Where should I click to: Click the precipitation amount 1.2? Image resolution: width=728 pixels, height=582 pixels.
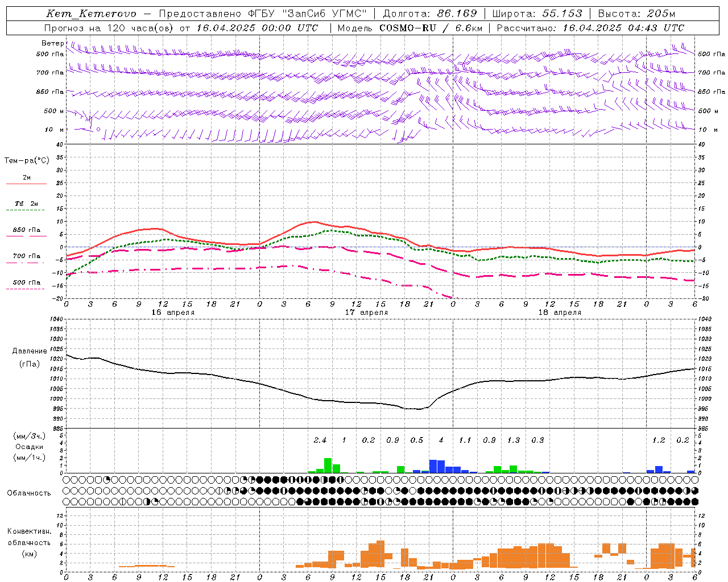(x=659, y=440)
